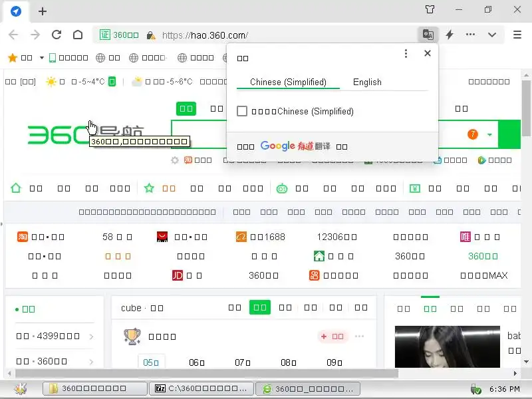
Task: Click the green search button
Action: pos(509,134)
